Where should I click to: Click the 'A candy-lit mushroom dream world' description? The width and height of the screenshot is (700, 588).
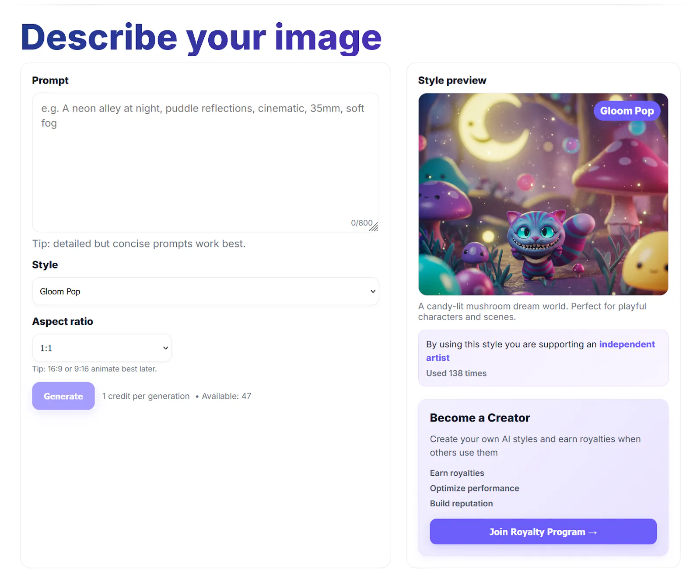pyautogui.click(x=532, y=312)
